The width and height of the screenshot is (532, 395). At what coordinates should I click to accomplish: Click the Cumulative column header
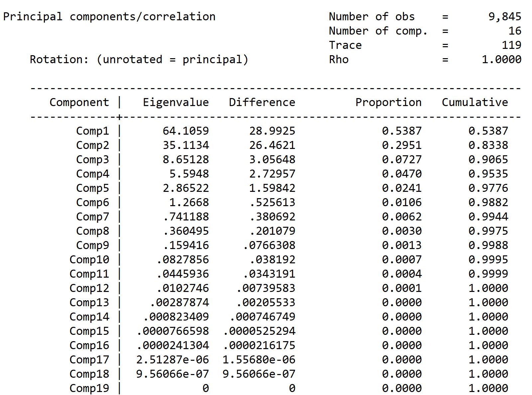(x=475, y=102)
